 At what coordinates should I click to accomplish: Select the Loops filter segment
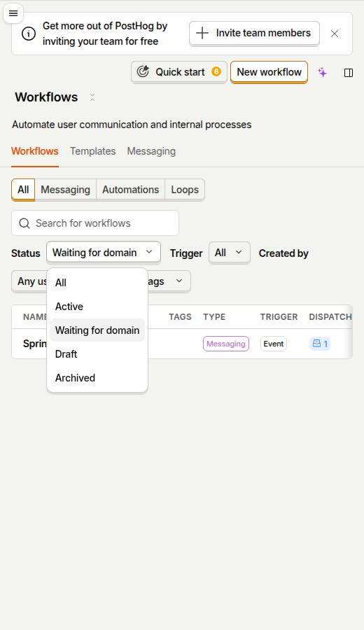click(185, 190)
